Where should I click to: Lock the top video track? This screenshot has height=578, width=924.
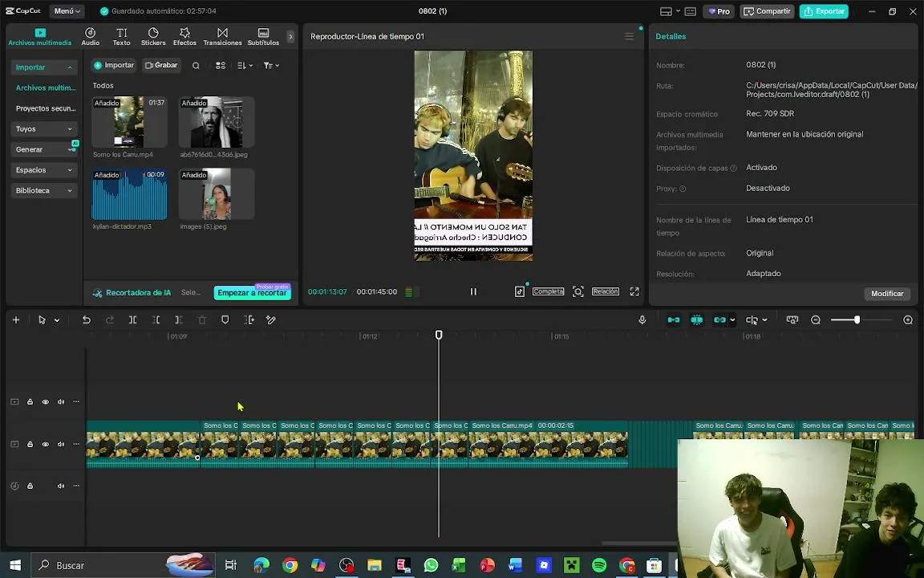(30, 401)
